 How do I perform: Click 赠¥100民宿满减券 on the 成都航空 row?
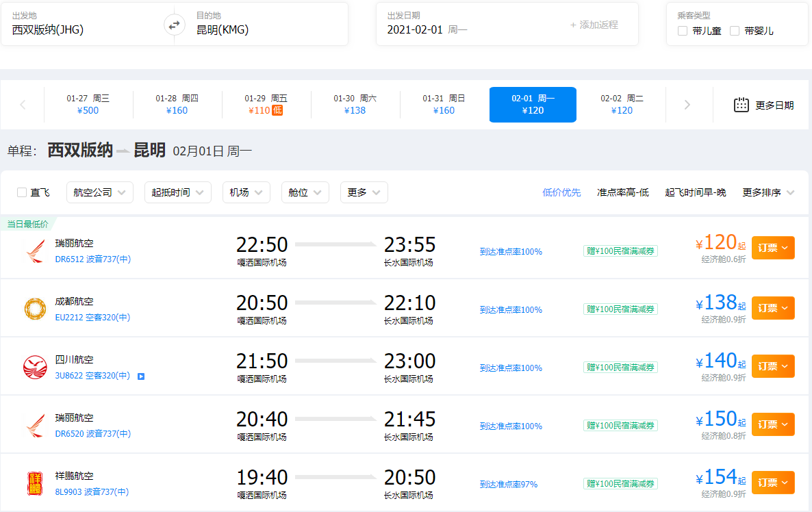(x=620, y=309)
